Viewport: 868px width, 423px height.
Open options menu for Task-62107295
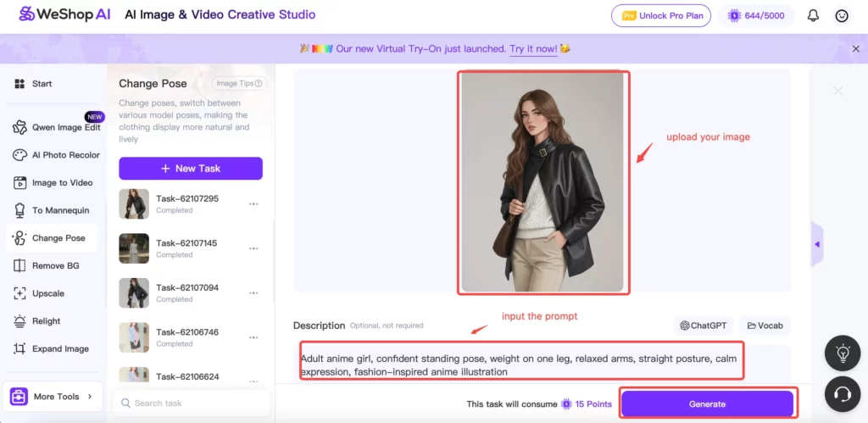[x=253, y=204]
